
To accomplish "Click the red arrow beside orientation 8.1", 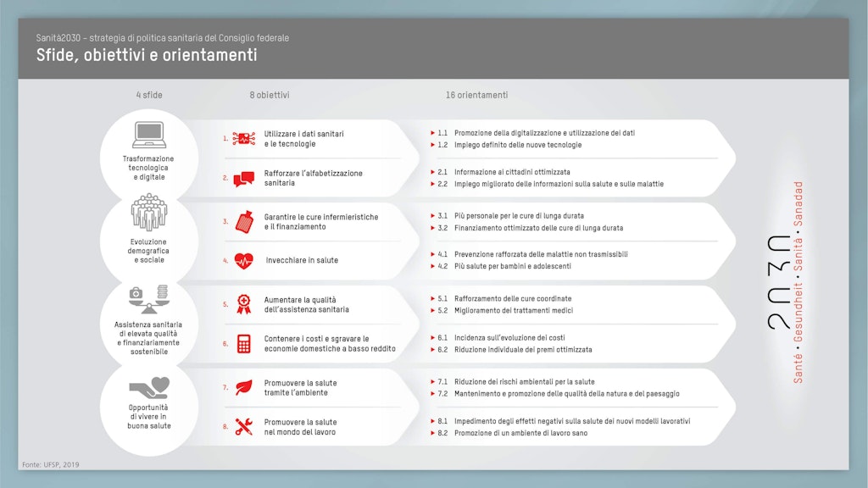I will 432,421.
